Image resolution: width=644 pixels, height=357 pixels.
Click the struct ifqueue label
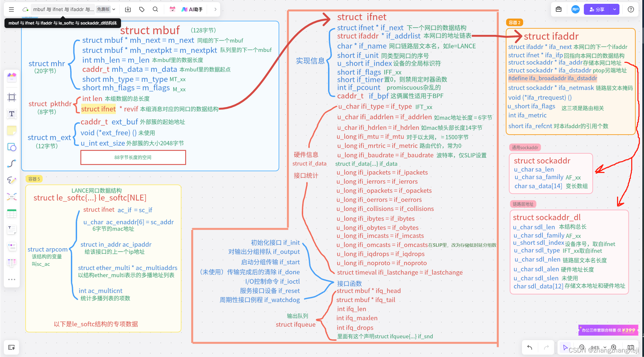[x=296, y=325]
